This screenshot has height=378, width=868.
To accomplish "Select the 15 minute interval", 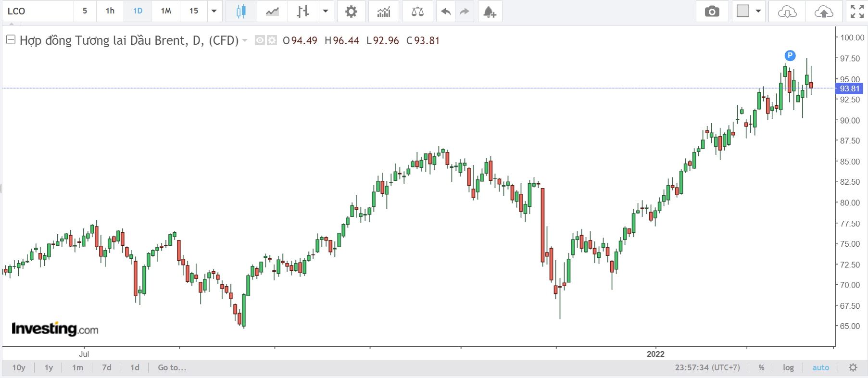I will pyautogui.click(x=194, y=11).
